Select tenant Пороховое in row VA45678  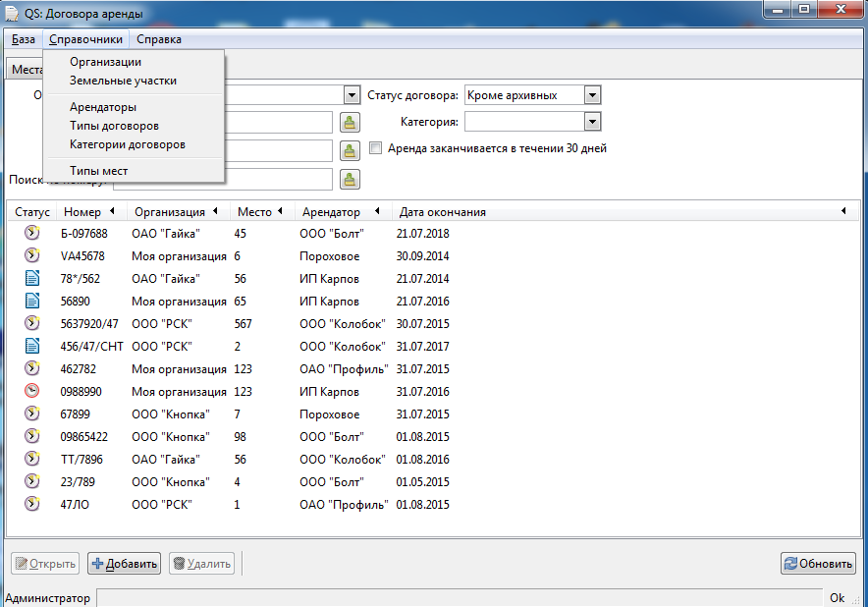coord(329,256)
